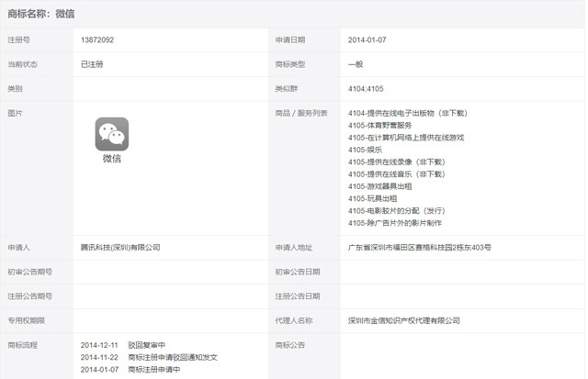Image resolution: width=588 pixels, height=379 pixels.
Task: Click the 专用权期限 label
Action: (27, 320)
